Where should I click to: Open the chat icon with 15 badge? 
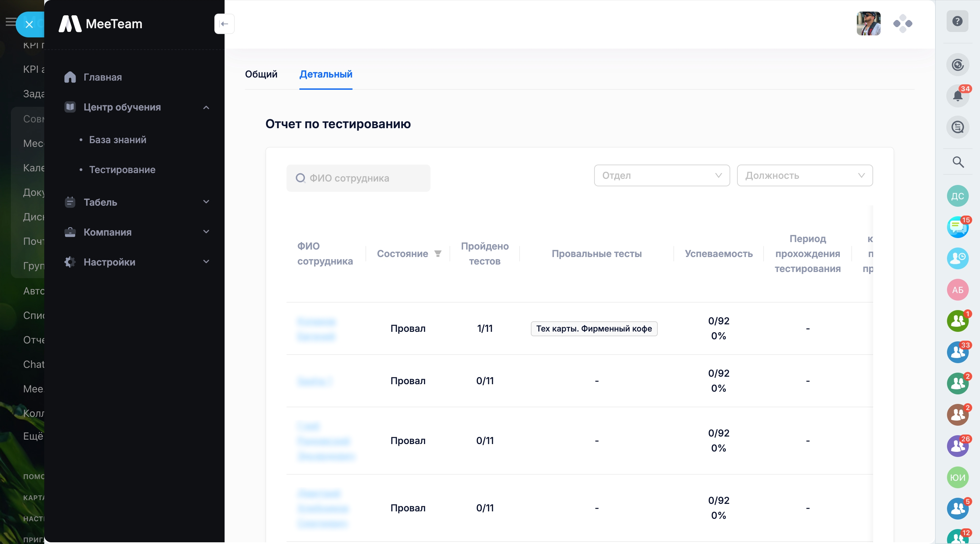tap(957, 227)
